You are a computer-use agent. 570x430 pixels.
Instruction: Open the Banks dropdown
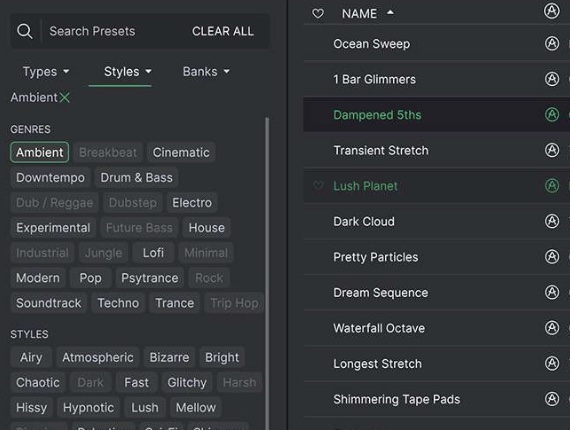(206, 72)
